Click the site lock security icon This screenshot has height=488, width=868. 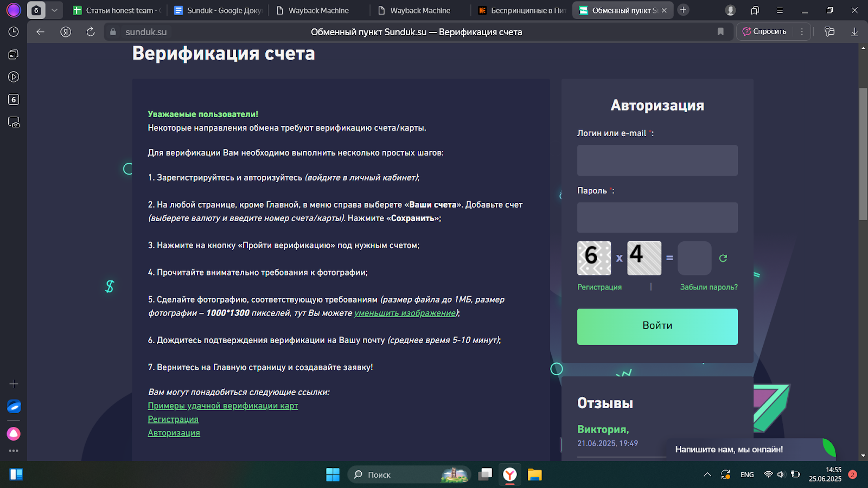[113, 32]
